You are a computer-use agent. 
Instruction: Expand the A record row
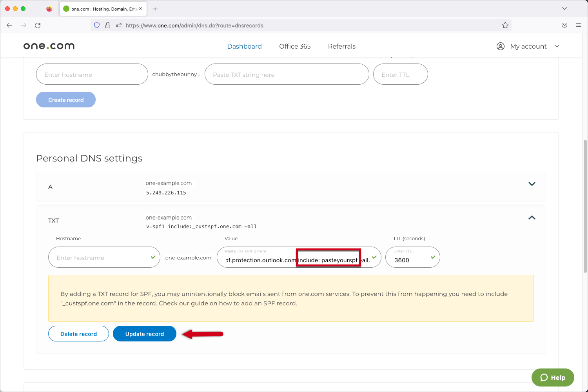(x=532, y=183)
